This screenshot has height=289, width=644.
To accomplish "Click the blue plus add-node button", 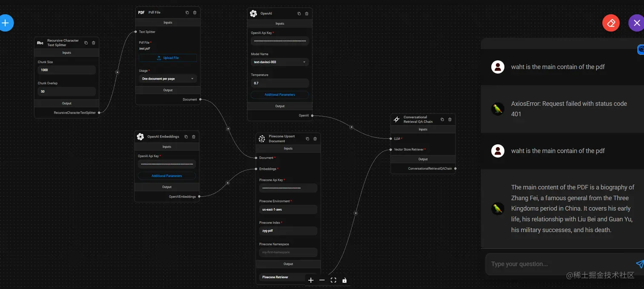I will (x=6, y=23).
